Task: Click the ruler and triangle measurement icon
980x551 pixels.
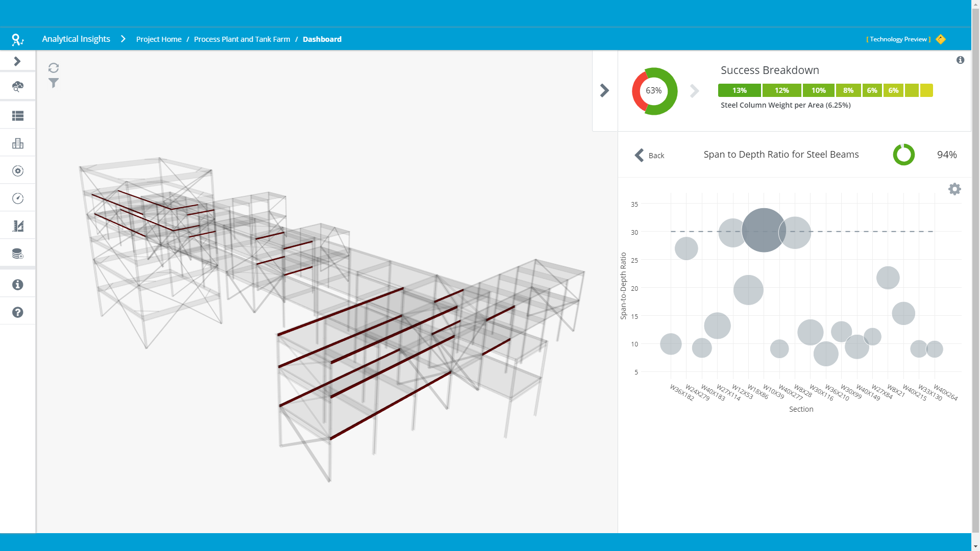Action: pyautogui.click(x=18, y=226)
